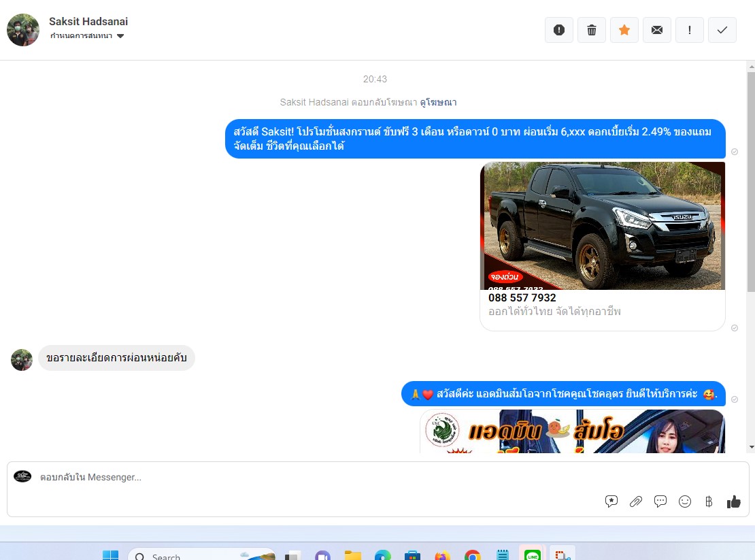Screen dimensions: 755x560
Task: Click the admin Som-O greeting message bubble
Action: pos(563,394)
